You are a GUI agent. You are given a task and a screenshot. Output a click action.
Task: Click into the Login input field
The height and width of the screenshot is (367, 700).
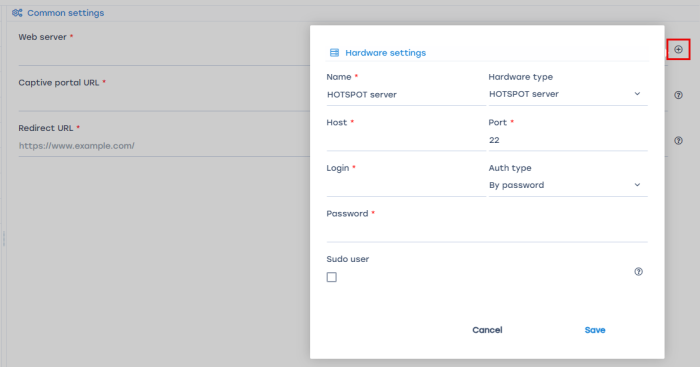tap(406, 186)
